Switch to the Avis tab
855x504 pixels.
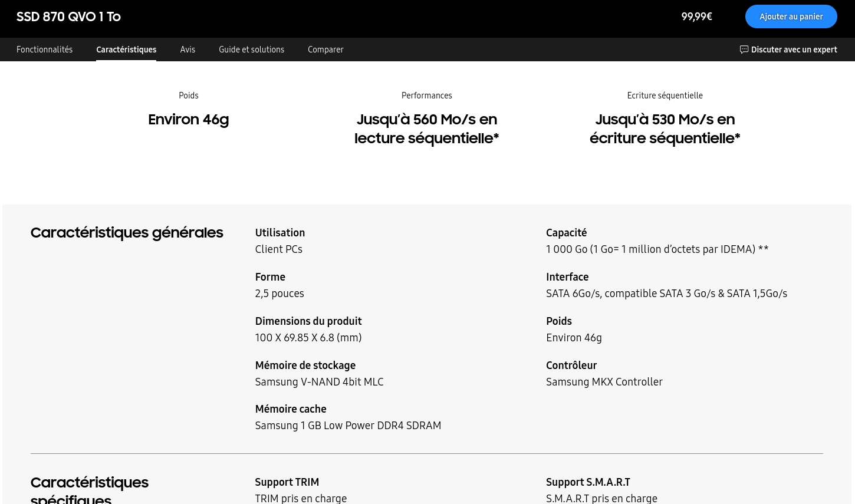coord(188,50)
